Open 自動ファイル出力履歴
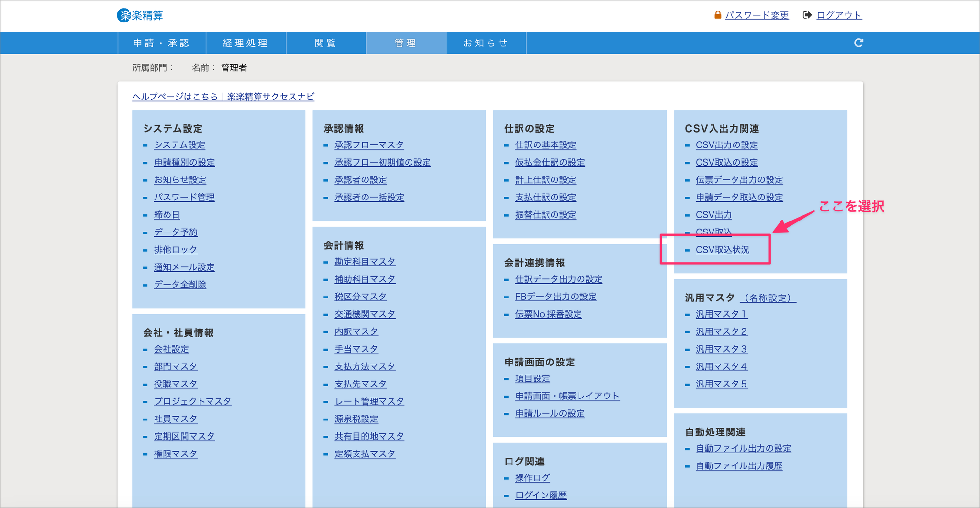 pyautogui.click(x=739, y=466)
